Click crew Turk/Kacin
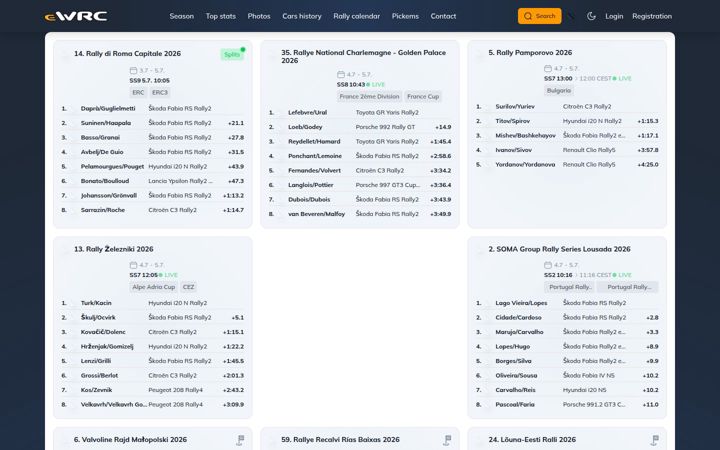The height and width of the screenshot is (450, 720). (96, 303)
